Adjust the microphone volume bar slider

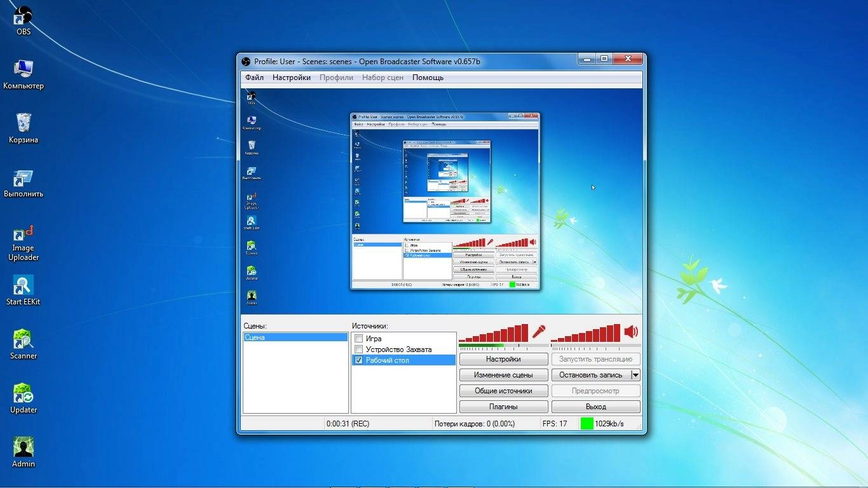pos(494,333)
